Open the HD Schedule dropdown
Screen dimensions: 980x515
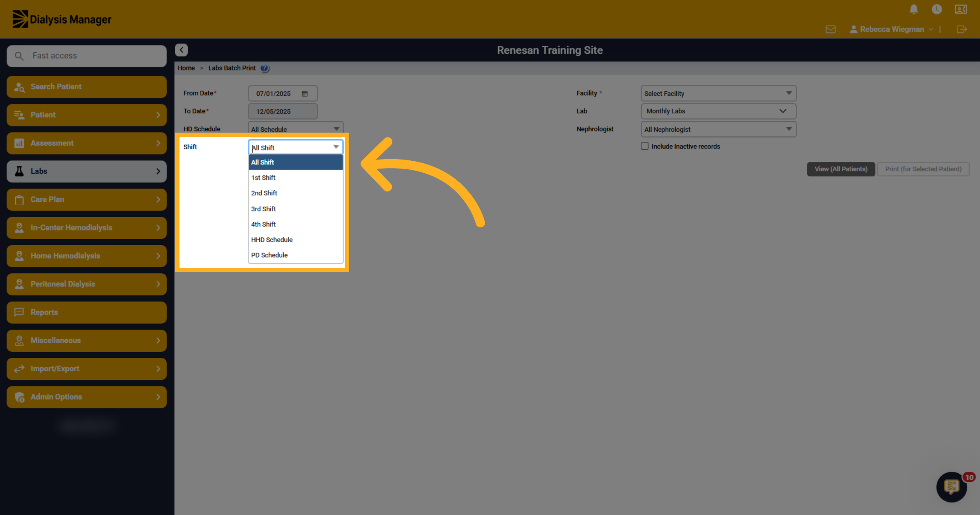[x=296, y=129]
